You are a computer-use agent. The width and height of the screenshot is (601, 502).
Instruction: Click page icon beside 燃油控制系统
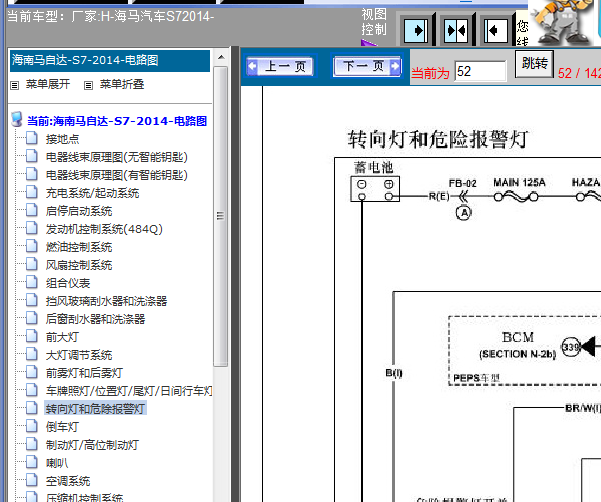pyautogui.click(x=32, y=246)
